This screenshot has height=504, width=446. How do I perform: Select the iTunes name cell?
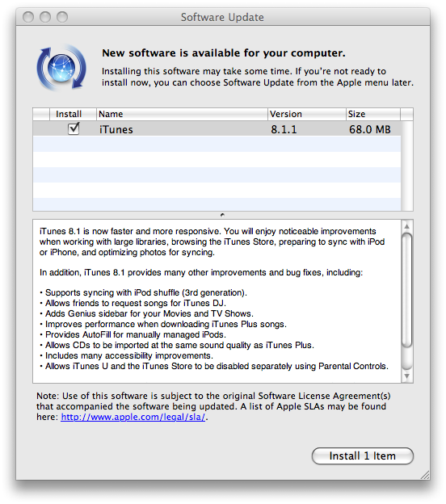(116, 129)
